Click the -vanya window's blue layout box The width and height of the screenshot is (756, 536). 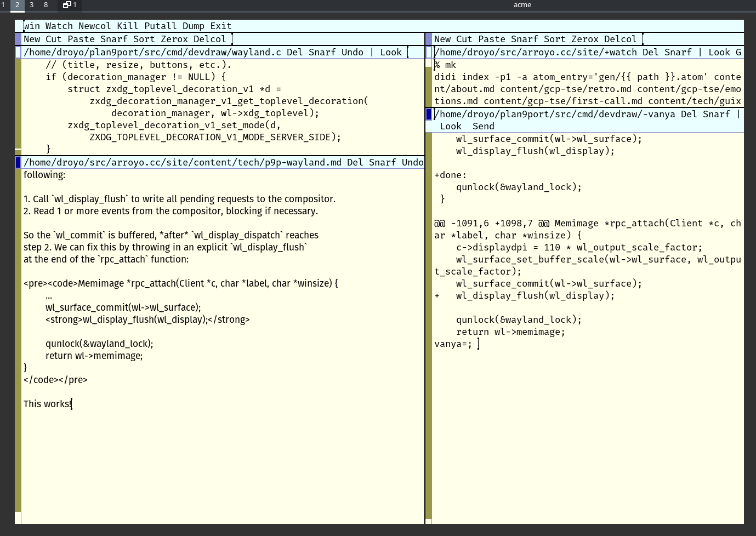tap(429, 114)
